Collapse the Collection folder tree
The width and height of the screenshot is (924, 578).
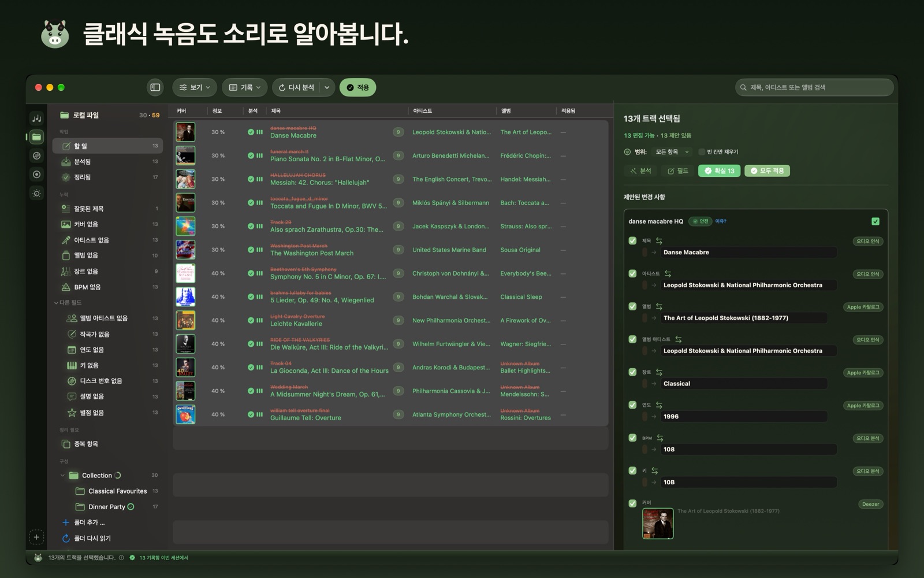click(62, 476)
